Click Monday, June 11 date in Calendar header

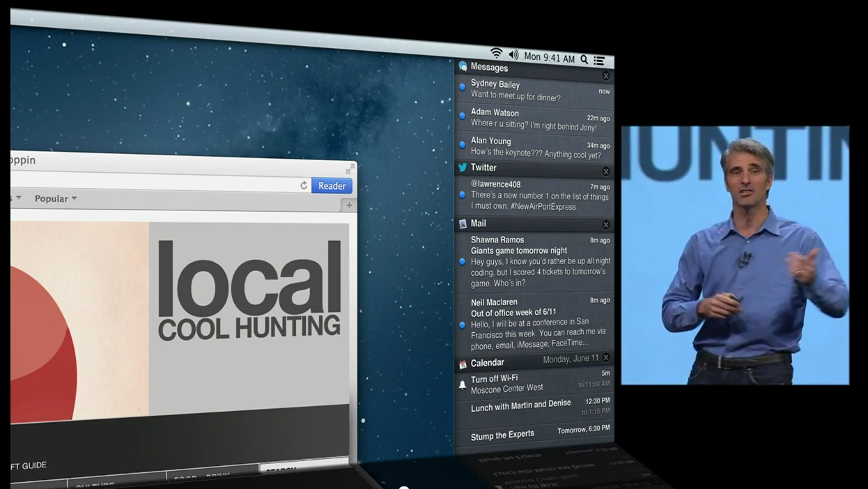point(571,359)
